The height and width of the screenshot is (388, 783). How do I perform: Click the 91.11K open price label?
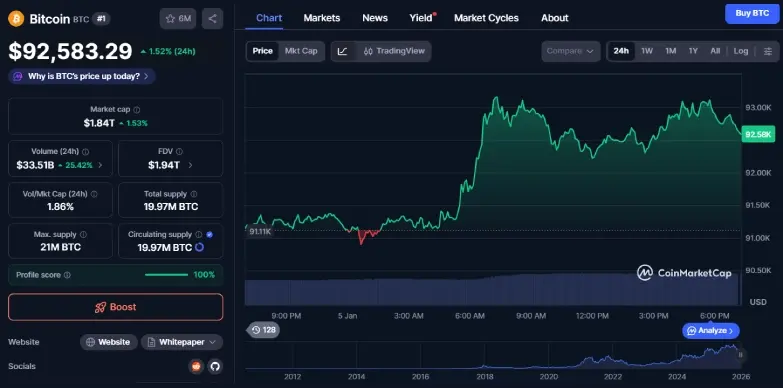(x=260, y=232)
